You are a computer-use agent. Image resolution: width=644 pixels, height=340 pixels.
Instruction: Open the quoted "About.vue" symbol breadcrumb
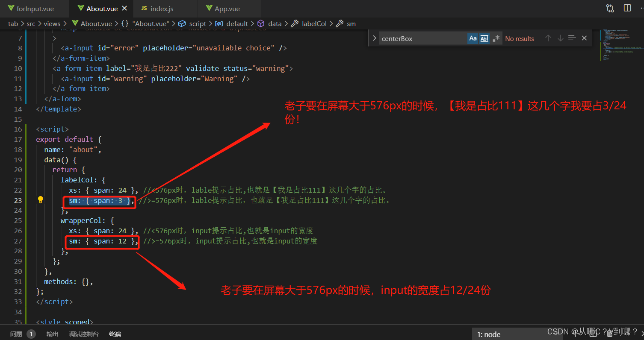(x=145, y=23)
